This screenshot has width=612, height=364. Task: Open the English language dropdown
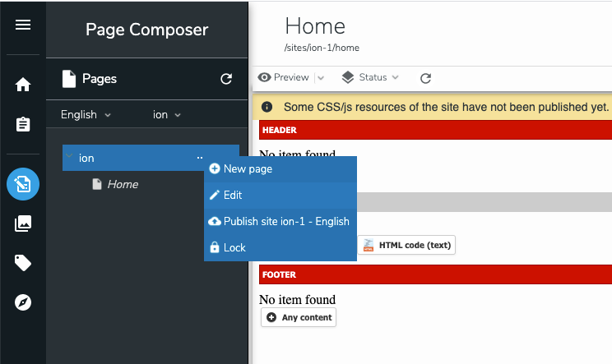86,114
